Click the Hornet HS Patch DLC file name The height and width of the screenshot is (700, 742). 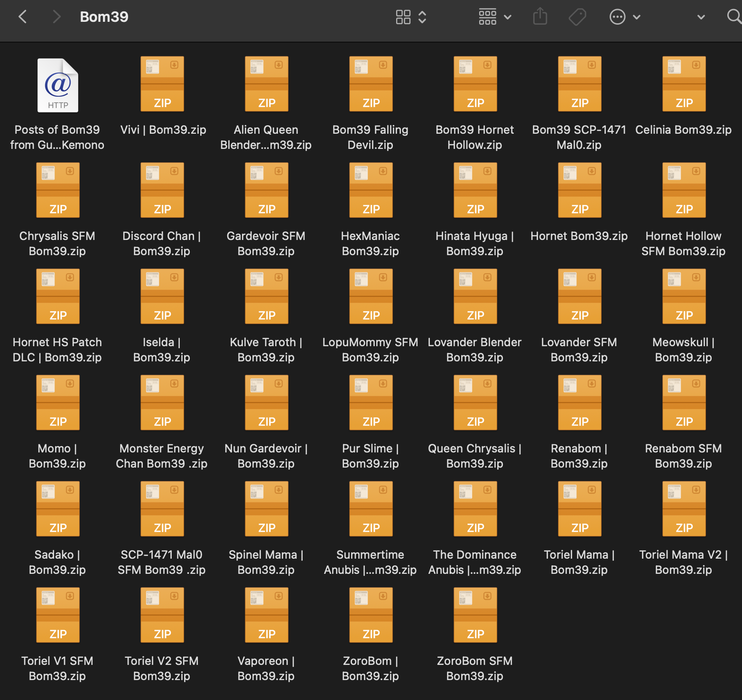(57, 350)
